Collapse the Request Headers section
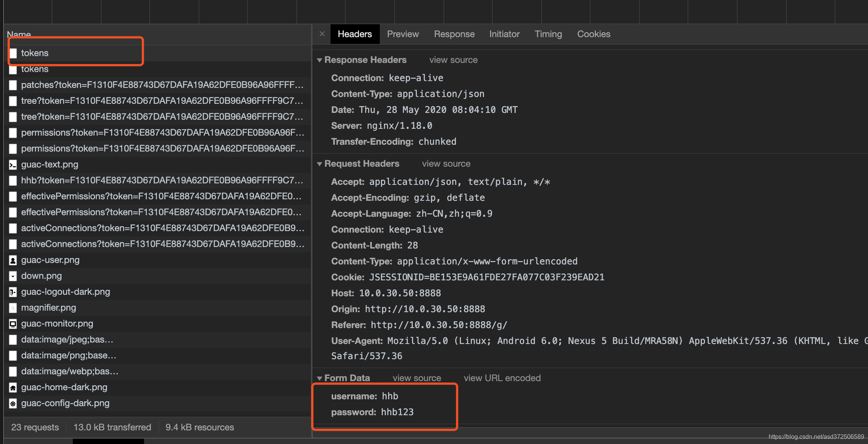The width and height of the screenshot is (868, 444). (x=320, y=163)
